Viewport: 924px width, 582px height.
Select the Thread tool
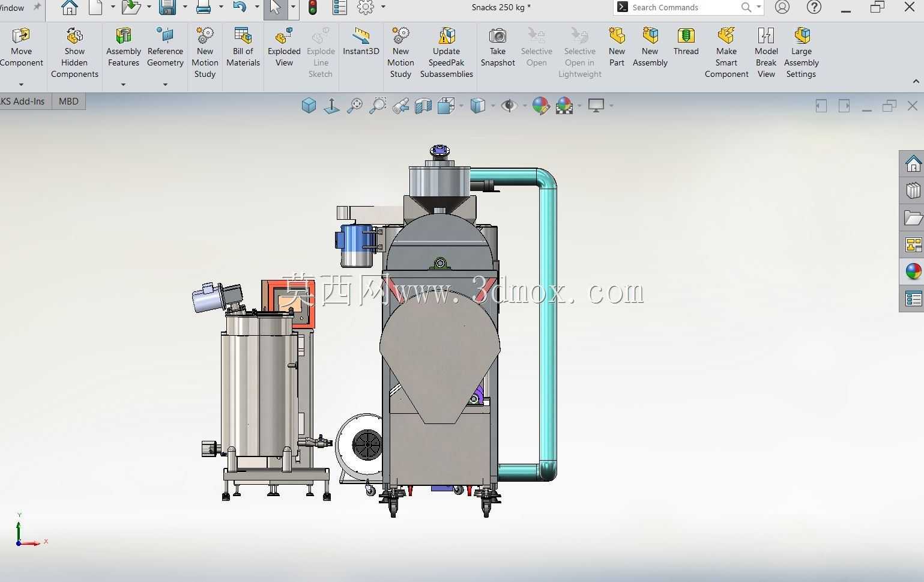click(686, 41)
